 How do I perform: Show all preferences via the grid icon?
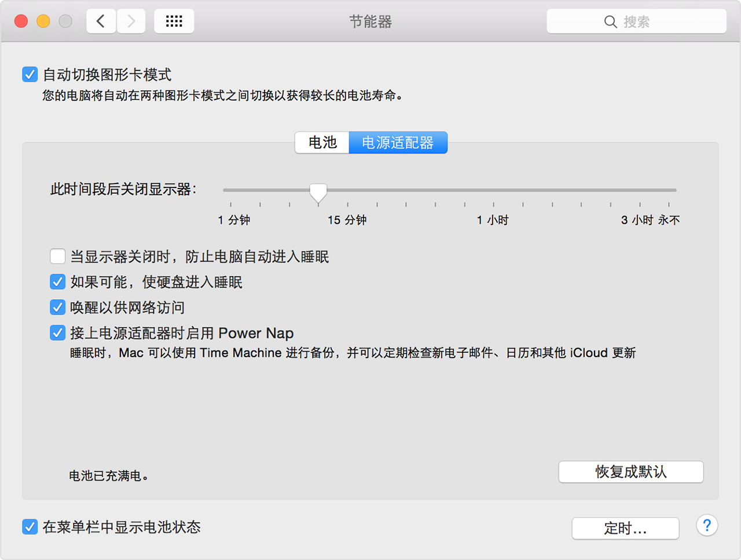point(174,21)
